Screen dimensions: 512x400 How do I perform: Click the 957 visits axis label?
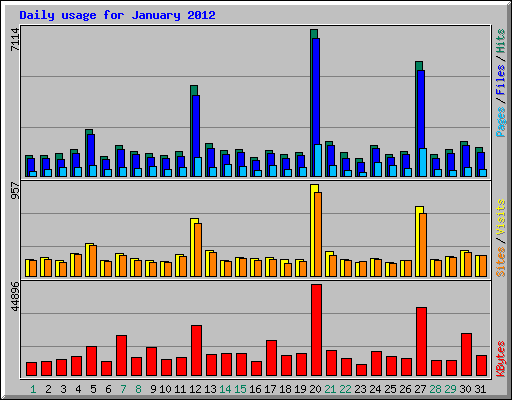[x=15, y=191]
